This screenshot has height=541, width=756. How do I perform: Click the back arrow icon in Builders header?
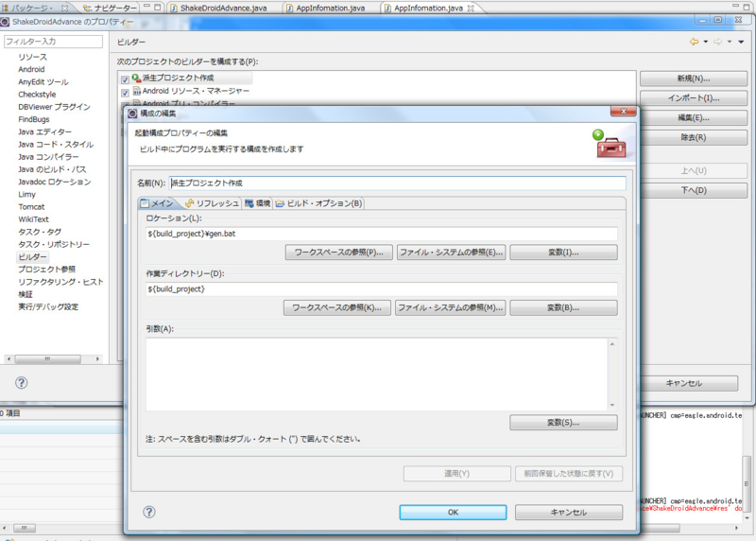[694, 42]
